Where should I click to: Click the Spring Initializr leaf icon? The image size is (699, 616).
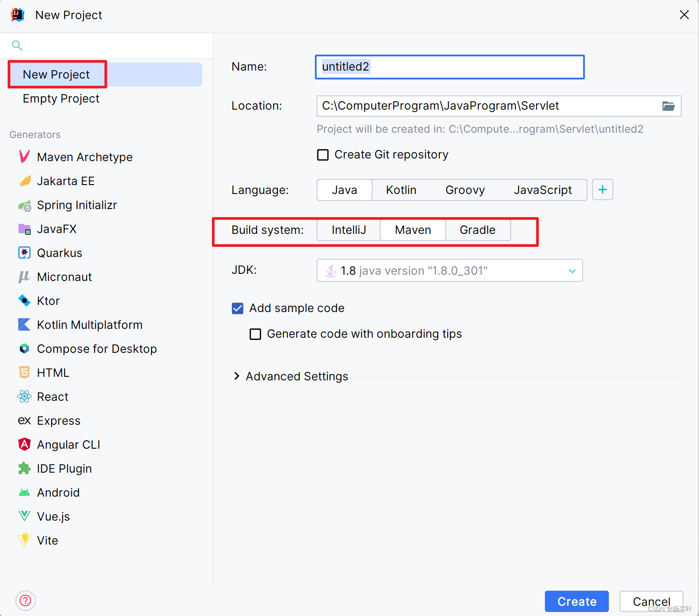tap(24, 205)
